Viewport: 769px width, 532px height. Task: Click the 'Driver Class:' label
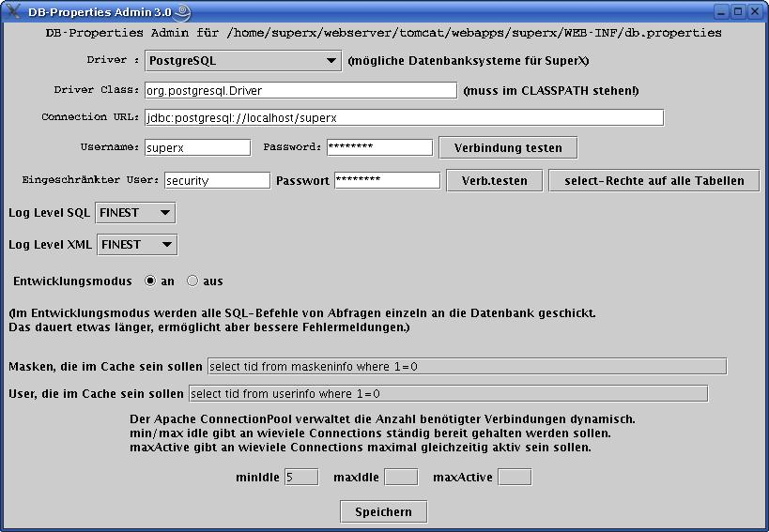pyautogui.click(x=97, y=90)
